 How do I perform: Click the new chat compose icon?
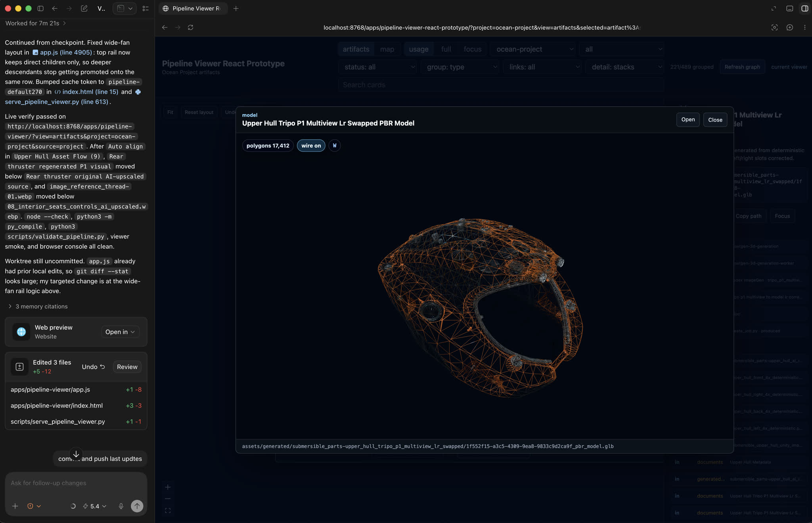pyautogui.click(x=84, y=8)
